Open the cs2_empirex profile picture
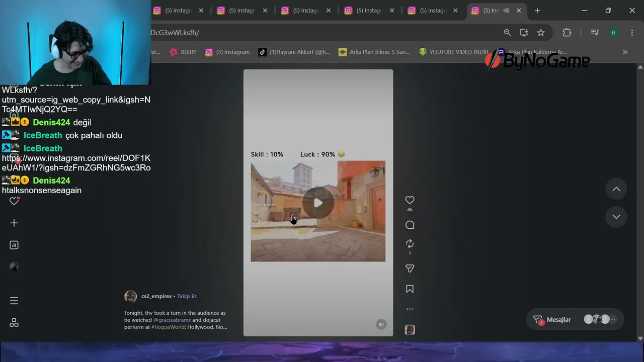 tap(130, 296)
